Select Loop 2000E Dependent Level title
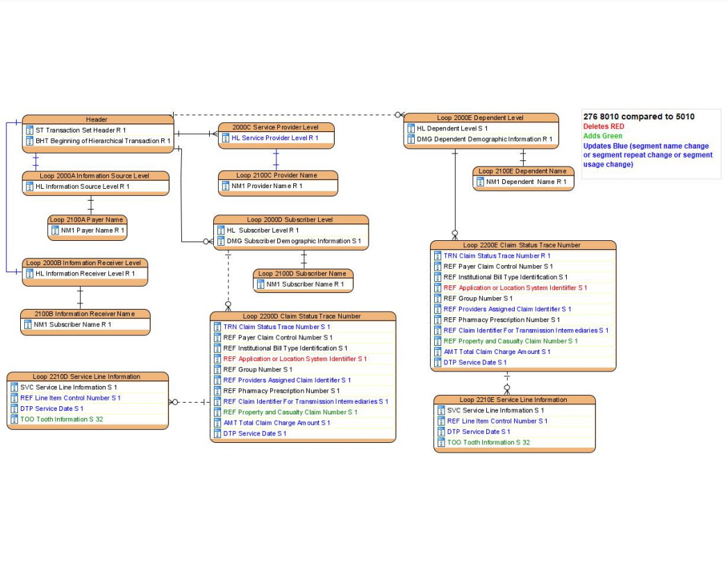The width and height of the screenshot is (728, 563). [x=480, y=118]
